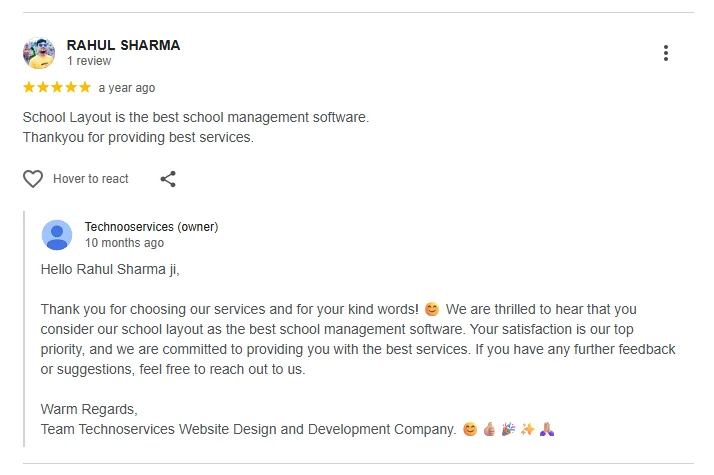The height and width of the screenshot is (475, 714).
Task: Click the folded hands emoji at reply end
Action: coord(547,429)
